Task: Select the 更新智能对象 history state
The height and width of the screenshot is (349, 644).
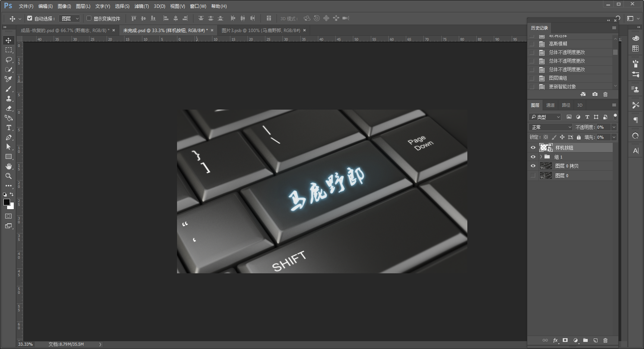Action: [x=570, y=87]
